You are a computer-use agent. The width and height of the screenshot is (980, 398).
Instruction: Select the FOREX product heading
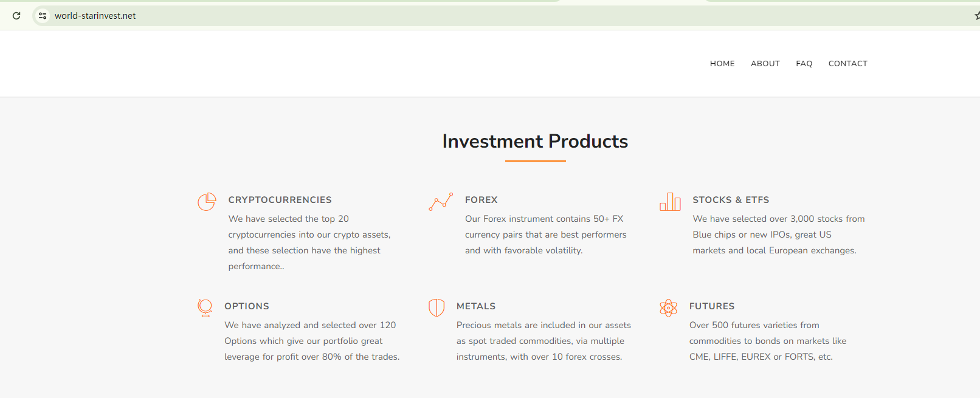[481, 200]
